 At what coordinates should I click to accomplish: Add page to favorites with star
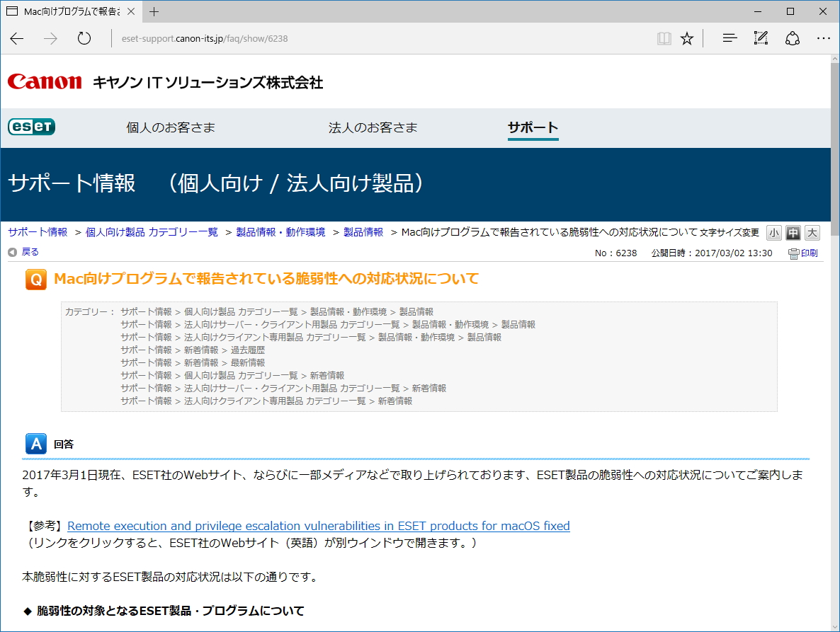point(687,38)
